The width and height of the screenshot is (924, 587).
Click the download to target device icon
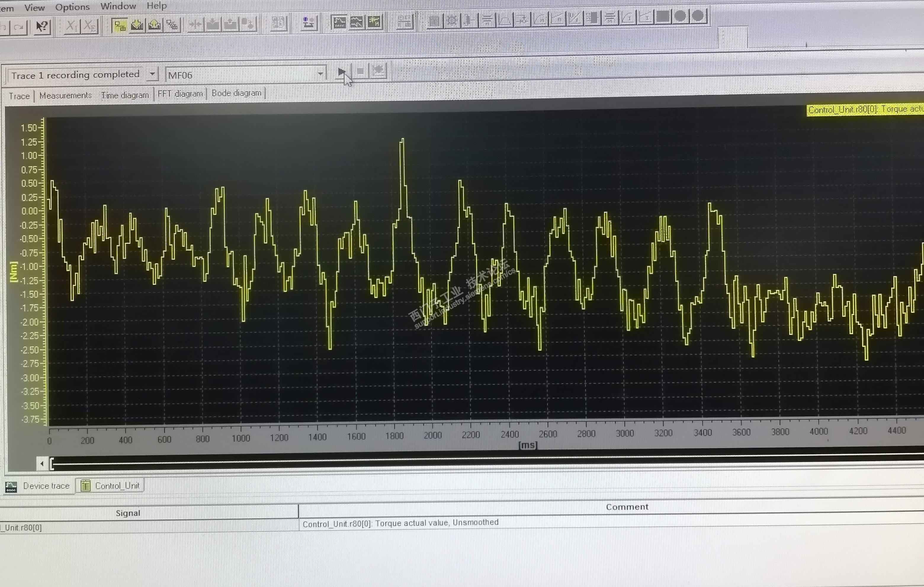tap(137, 25)
